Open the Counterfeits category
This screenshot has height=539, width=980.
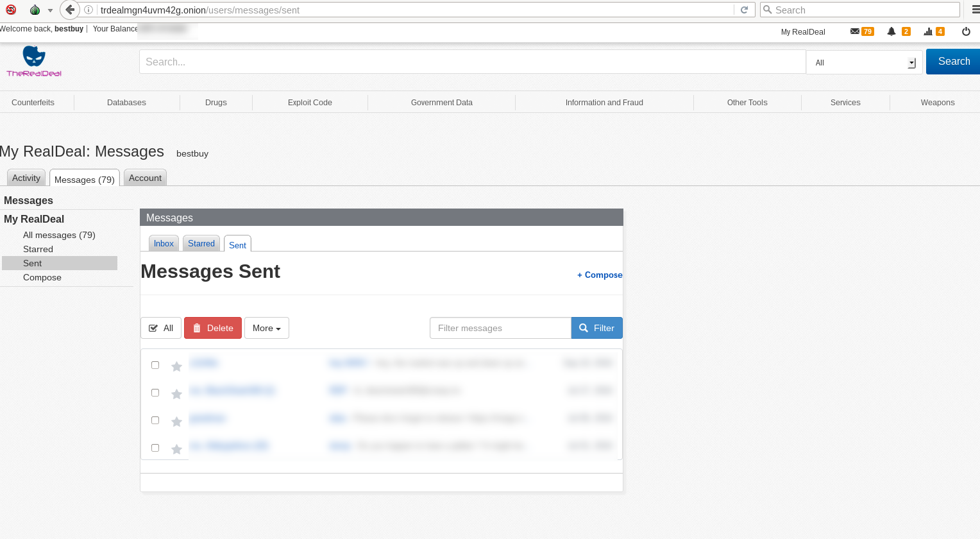coord(33,103)
